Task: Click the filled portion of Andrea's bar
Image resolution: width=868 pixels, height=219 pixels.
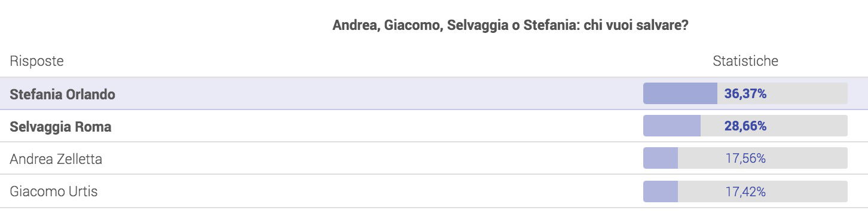Action: pos(661,159)
